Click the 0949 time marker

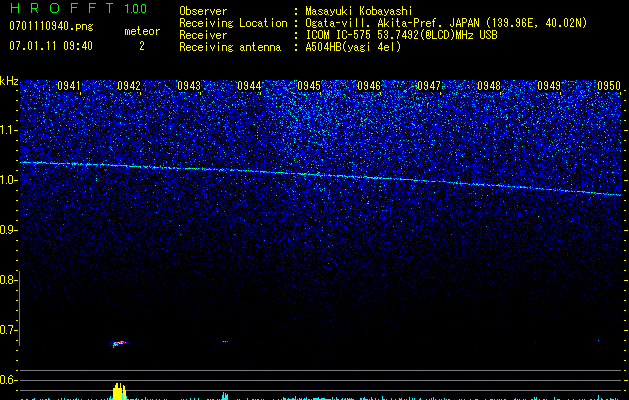(549, 86)
